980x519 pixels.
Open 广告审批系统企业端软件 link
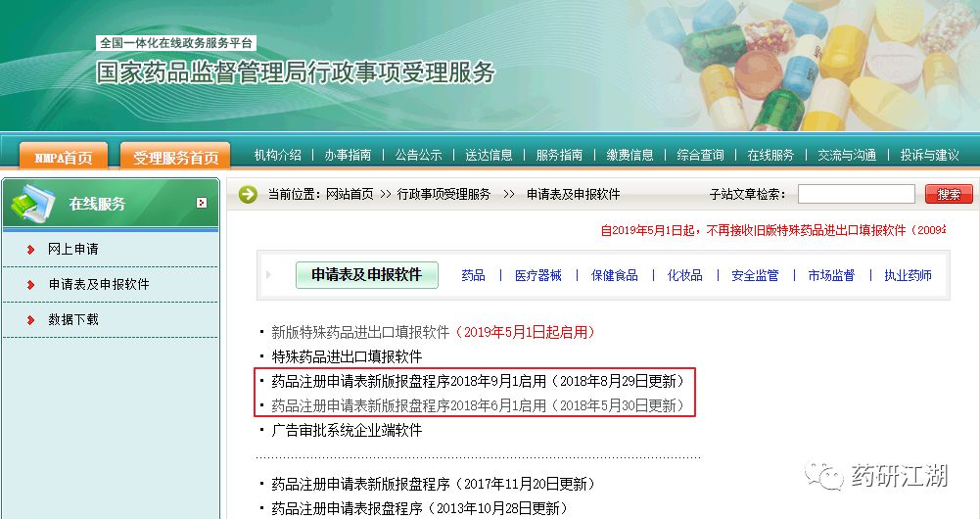tap(347, 430)
